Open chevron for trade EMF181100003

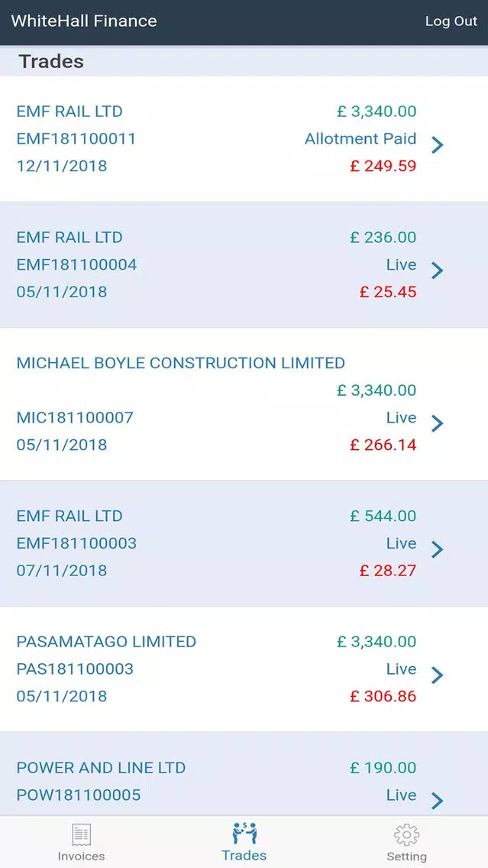tap(437, 549)
